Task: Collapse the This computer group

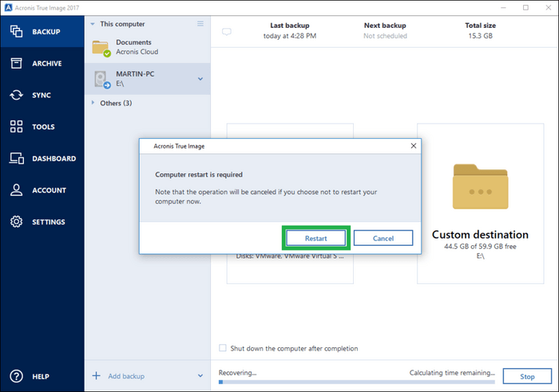Action: (93, 24)
